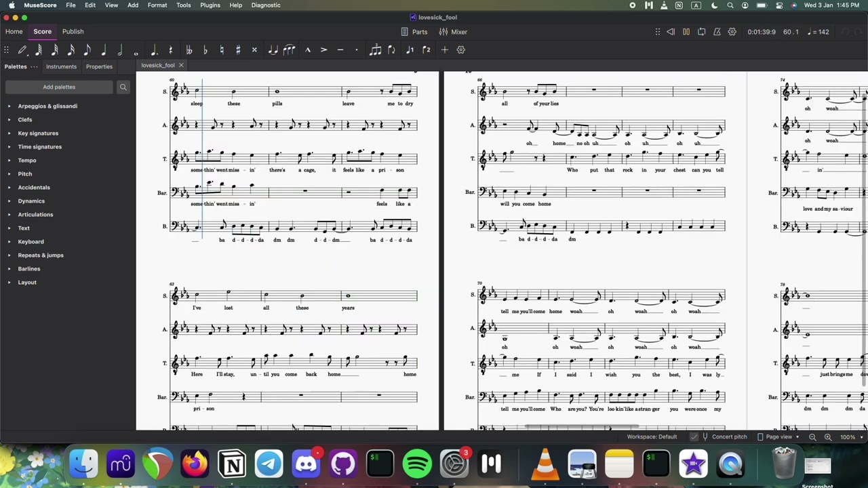Select the quarter note duration
868x488 pixels.
104,49
